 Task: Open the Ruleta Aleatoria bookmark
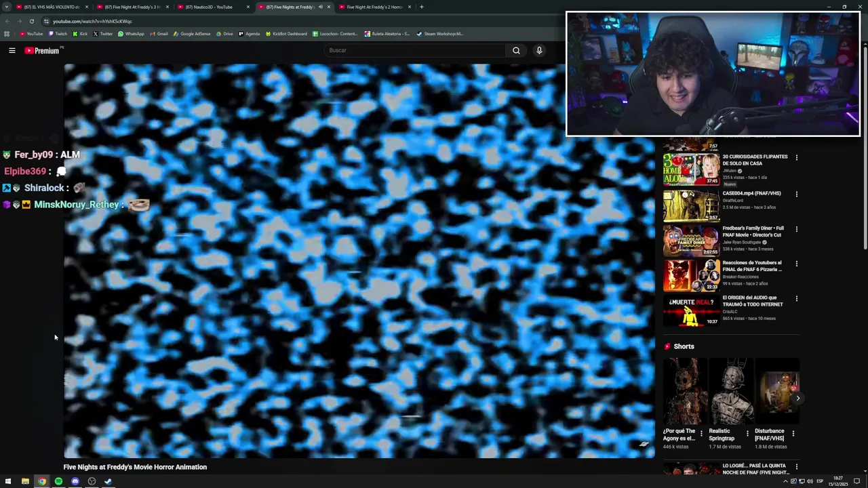(387, 34)
